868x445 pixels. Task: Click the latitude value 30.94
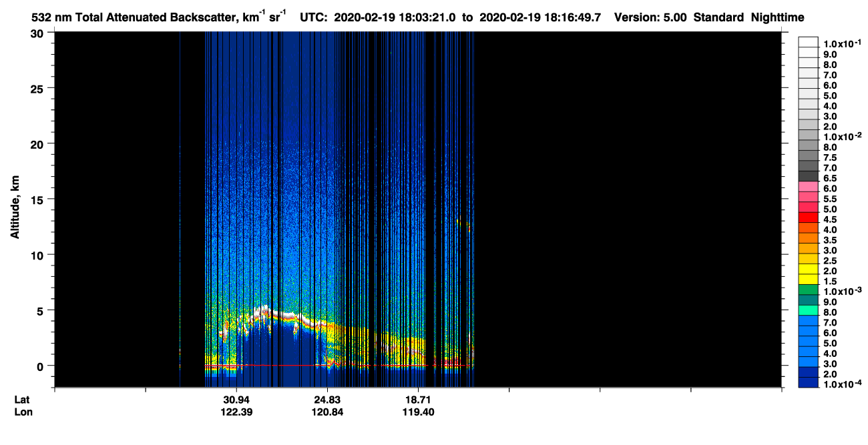(x=236, y=399)
